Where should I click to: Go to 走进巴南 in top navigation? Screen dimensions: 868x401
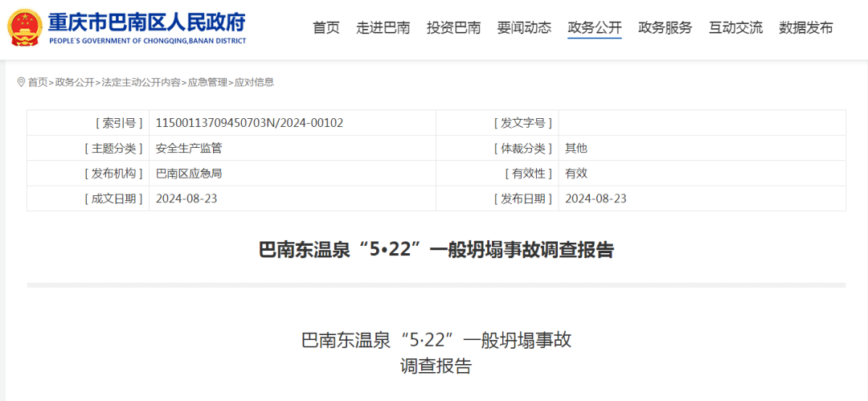(383, 27)
